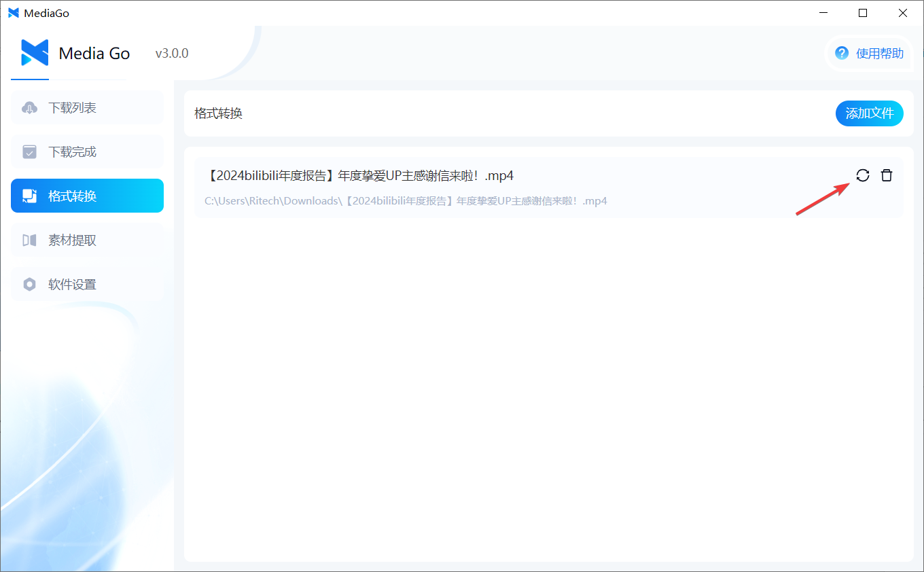Click the file name 【2024bilibili年度报告】 .mp4 title
This screenshot has width=924, height=572.
click(359, 176)
